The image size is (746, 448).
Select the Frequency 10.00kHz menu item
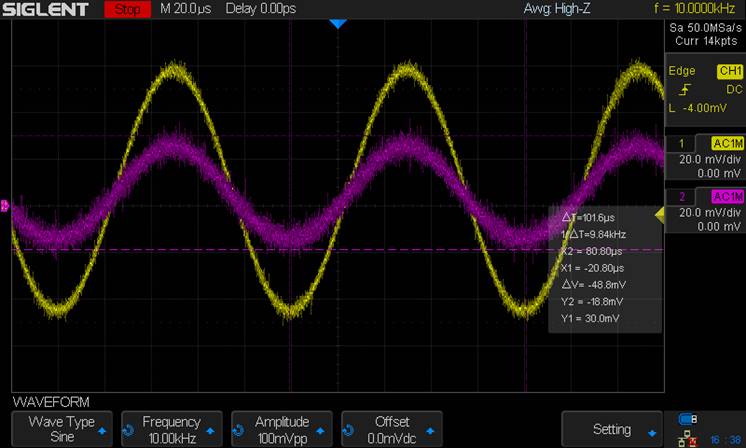pos(170,429)
